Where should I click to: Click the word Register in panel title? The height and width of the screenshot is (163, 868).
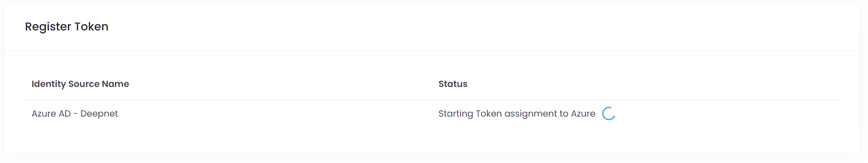(x=48, y=27)
